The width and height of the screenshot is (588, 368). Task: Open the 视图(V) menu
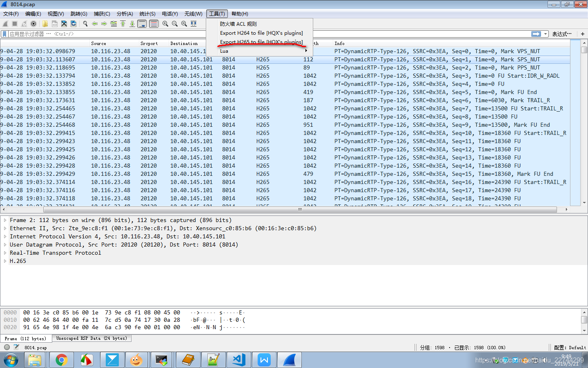(x=56, y=14)
